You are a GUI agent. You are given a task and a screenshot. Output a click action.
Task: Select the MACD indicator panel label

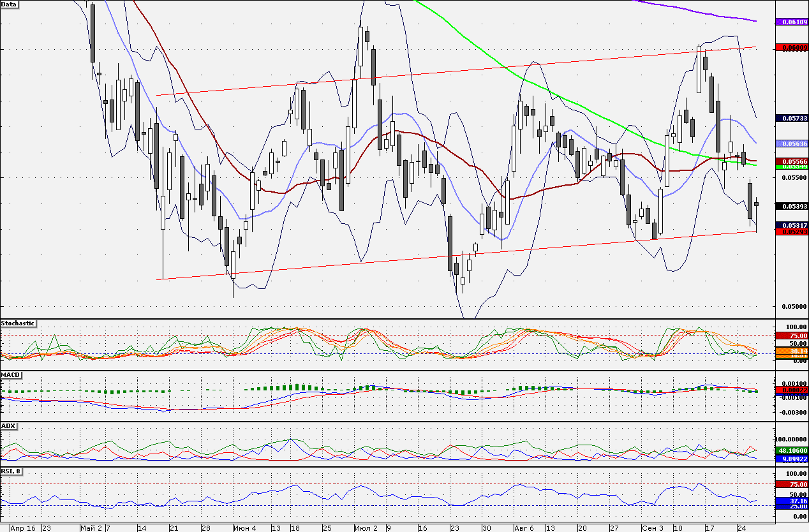click(x=10, y=374)
